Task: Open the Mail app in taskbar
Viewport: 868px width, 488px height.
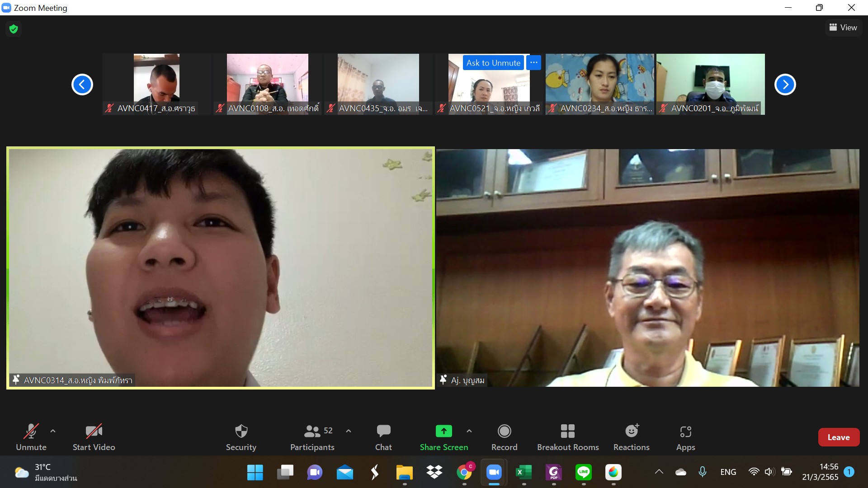Action: (344, 472)
